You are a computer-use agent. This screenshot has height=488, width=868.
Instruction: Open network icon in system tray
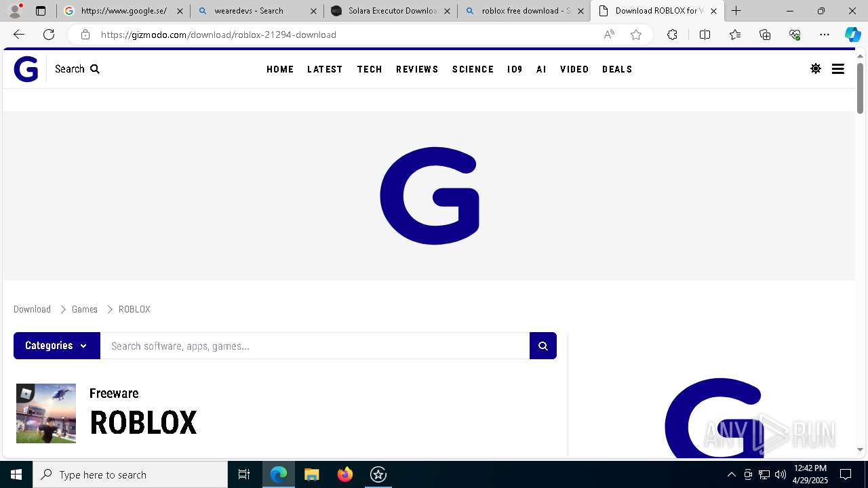764,474
